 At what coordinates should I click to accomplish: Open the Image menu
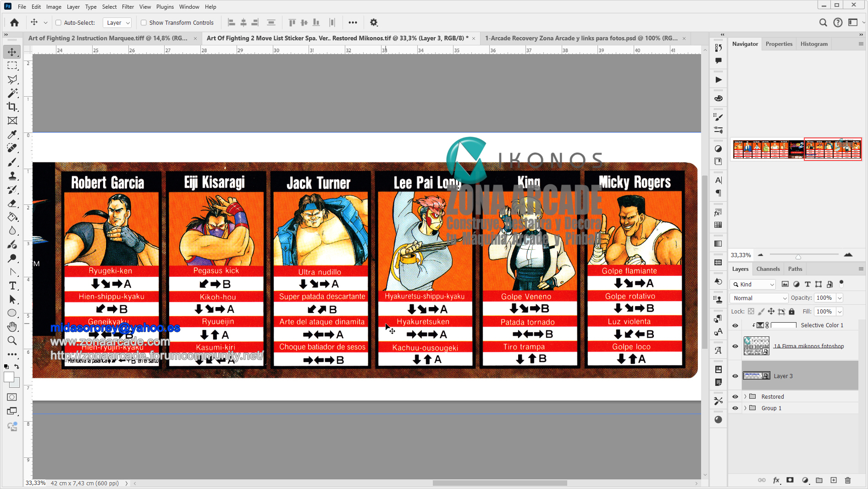pyautogui.click(x=54, y=7)
